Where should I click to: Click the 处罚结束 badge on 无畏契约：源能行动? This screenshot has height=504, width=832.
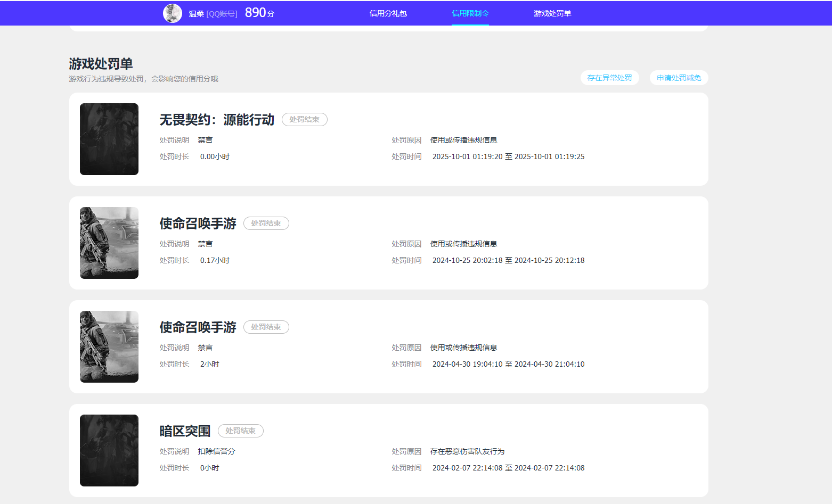[304, 119]
